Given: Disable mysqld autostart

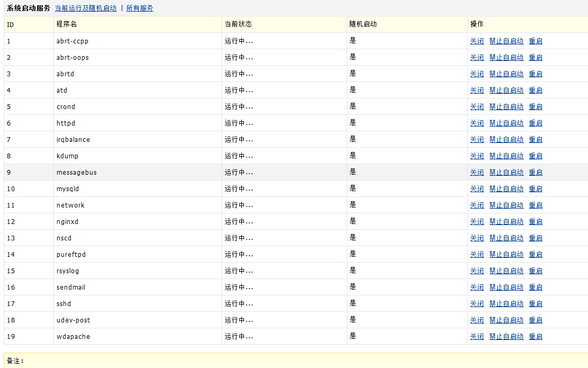Looking at the screenshot, I should [x=506, y=189].
